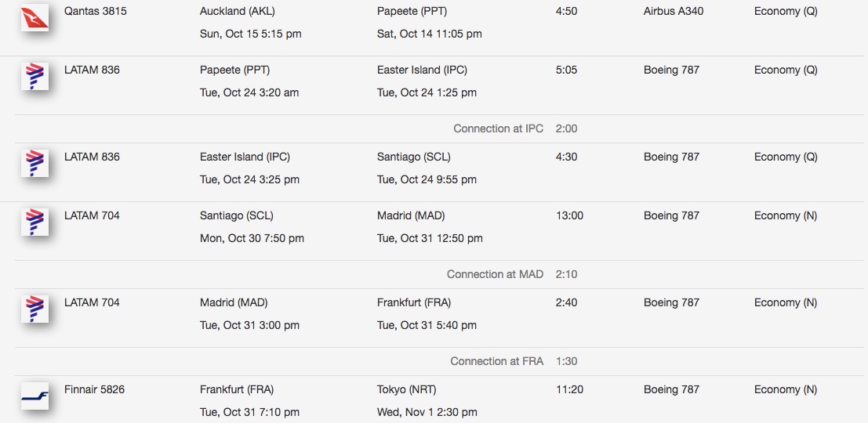Click LATAM logo for Easter Island to Santiago
The width and height of the screenshot is (868, 423).
(x=35, y=163)
